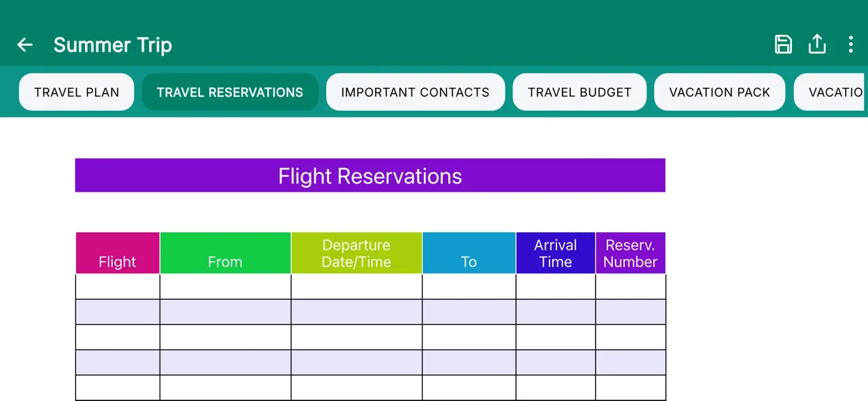Switch to the Travel Plan tab

[x=77, y=92]
